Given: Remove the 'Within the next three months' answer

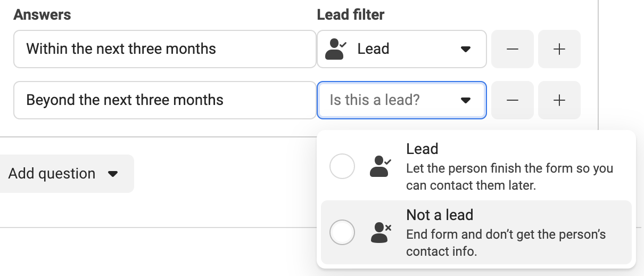Looking at the screenshot, I should [512, 49].
